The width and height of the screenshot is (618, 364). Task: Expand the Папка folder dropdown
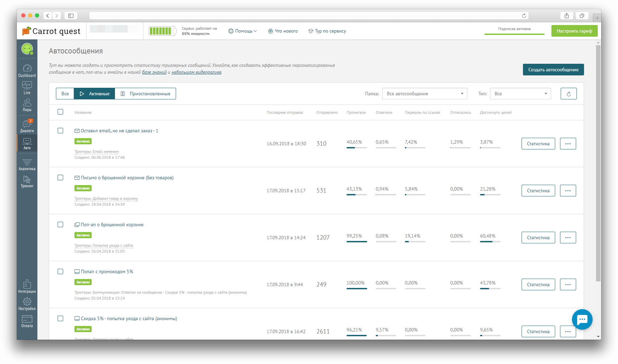425,94
